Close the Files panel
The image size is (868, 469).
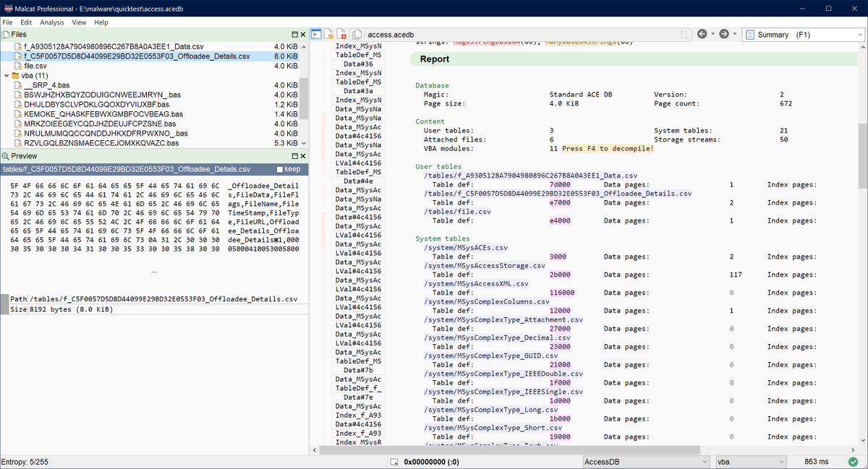(303, 34)
